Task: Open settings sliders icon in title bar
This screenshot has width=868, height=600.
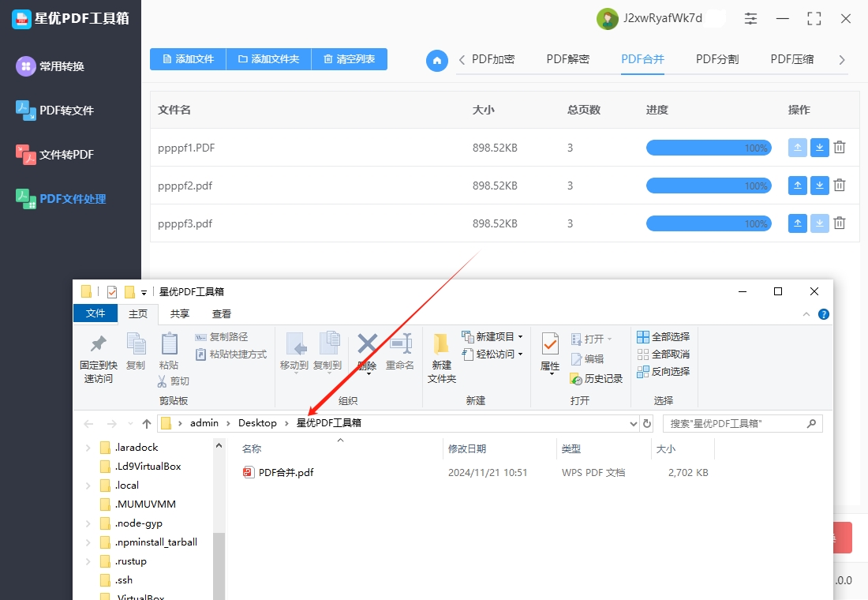Action: (x=750, y=18)
